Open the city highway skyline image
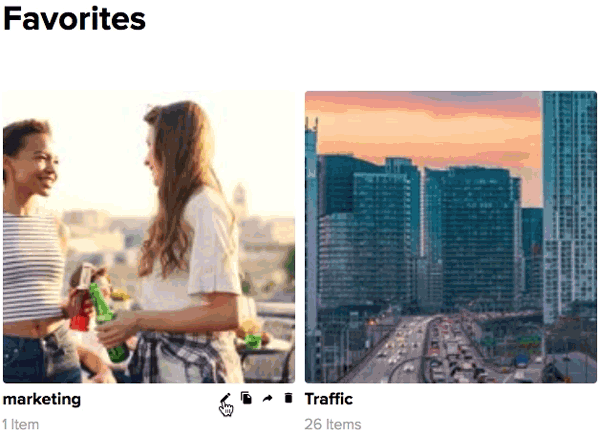 pos(451,237)
